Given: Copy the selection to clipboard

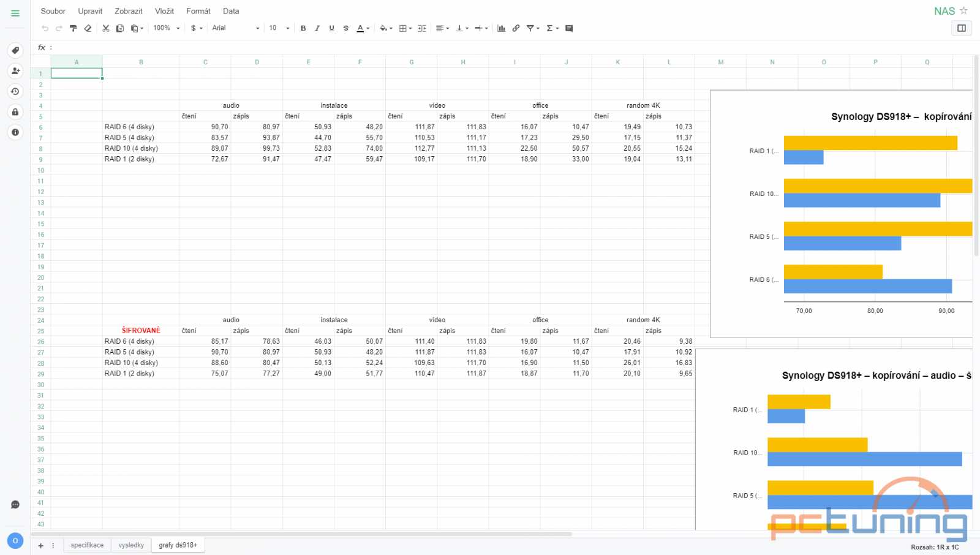Looking at the screenshot, I should tap(120, 28).
